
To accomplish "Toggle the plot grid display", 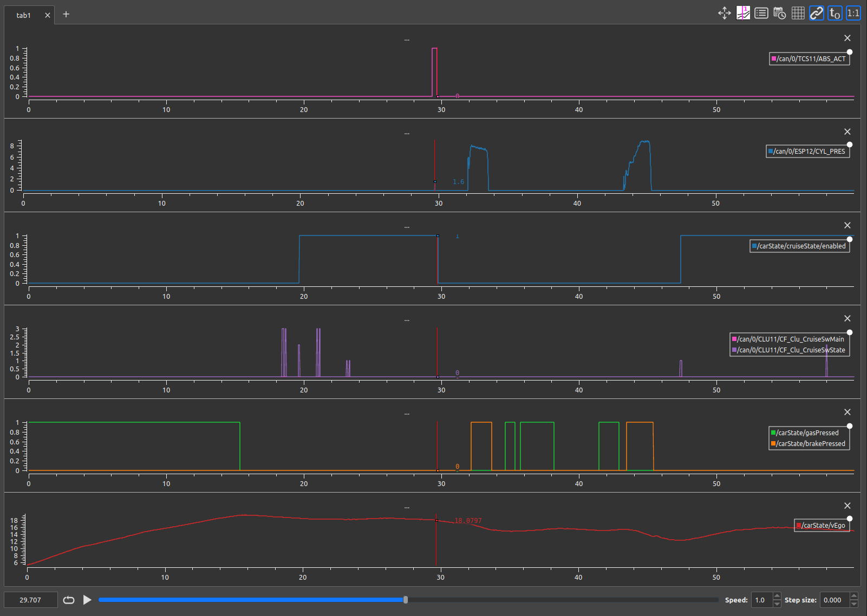I will pyautogui.click(x=797, y=13).
